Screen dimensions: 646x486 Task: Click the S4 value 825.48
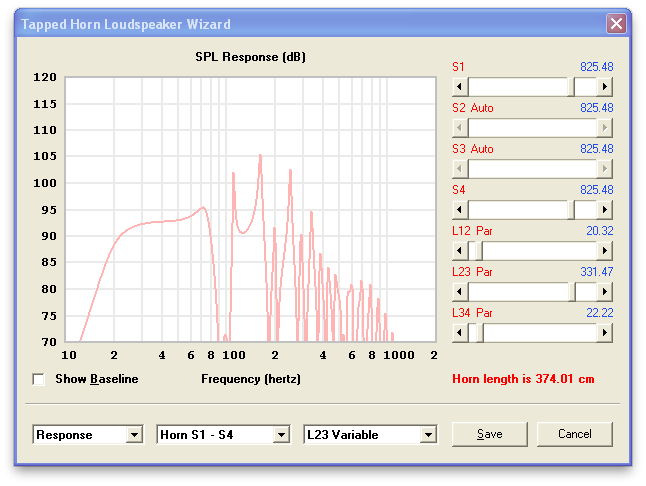597,190
